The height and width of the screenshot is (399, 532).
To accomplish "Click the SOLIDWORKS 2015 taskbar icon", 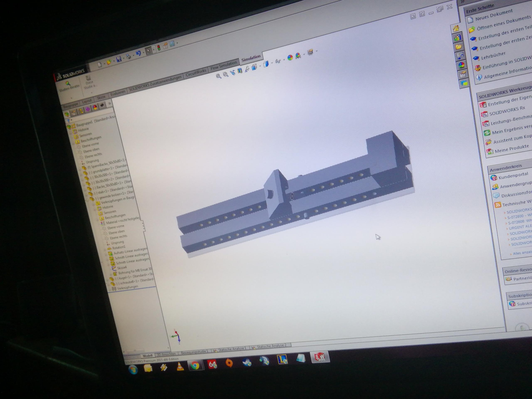I will [x=320, y=357].
